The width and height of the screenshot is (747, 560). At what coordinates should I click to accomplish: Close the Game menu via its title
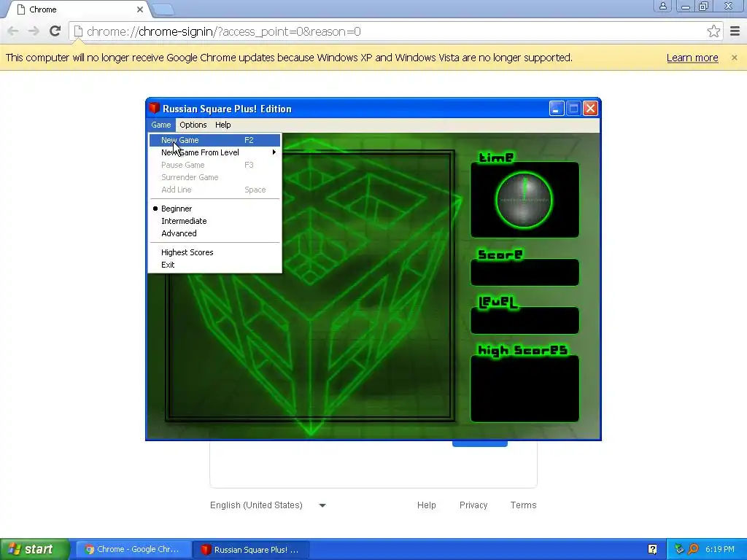161,125
